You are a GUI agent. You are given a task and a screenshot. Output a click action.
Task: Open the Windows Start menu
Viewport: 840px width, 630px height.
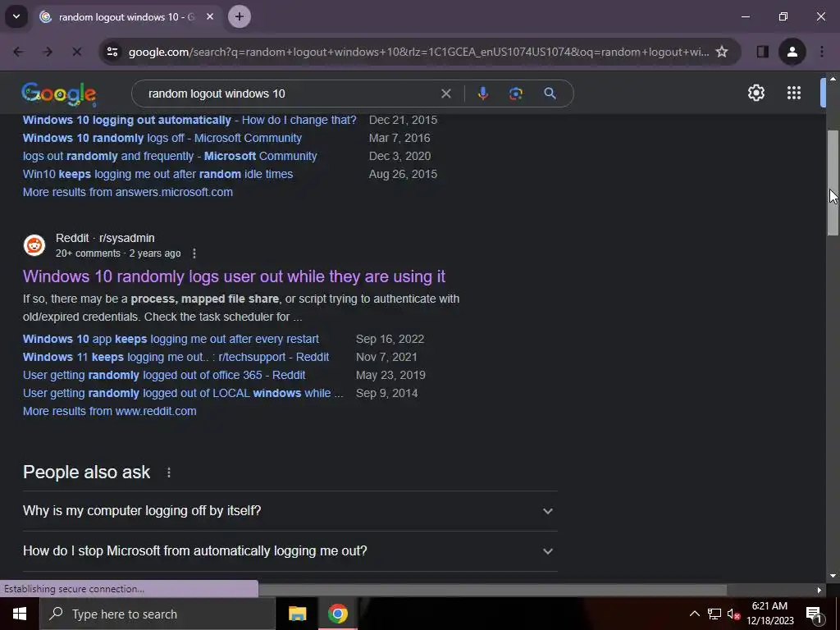click(x=20, y=614)
